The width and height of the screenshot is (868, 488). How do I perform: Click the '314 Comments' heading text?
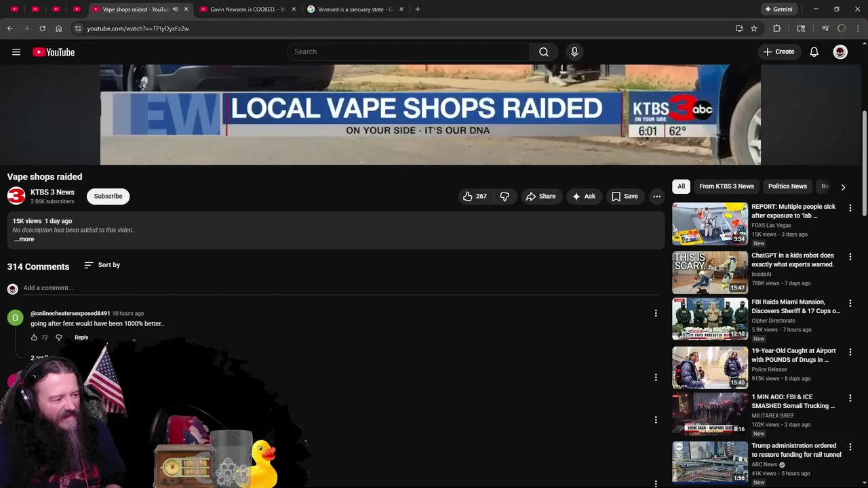[38, 267]
